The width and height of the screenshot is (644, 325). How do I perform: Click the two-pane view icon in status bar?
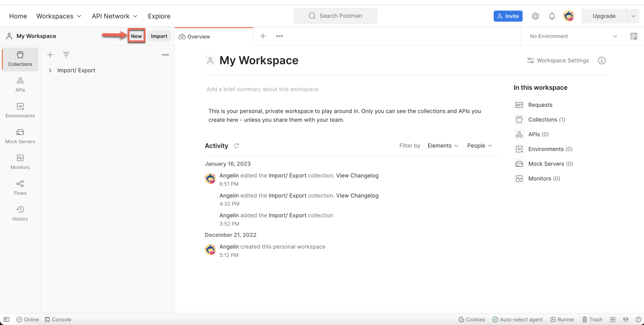click(x=613, y=319)
